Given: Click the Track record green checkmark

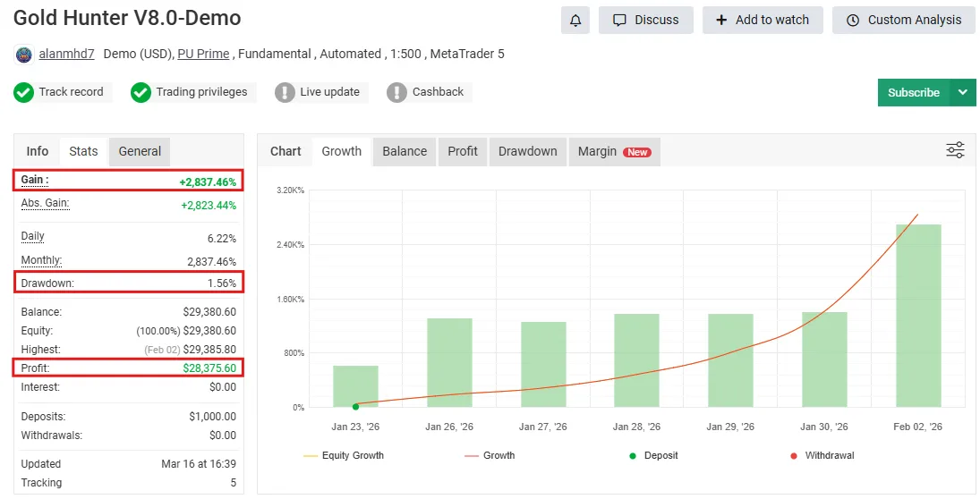Looking at the screenshot, I should pyautogui.click(x=24, y=92).
